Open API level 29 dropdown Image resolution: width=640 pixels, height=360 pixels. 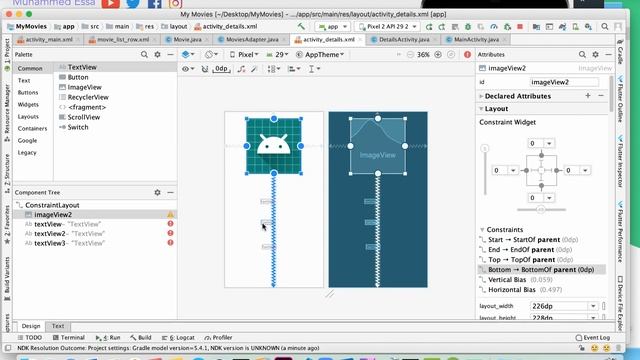tap(278, 54)
